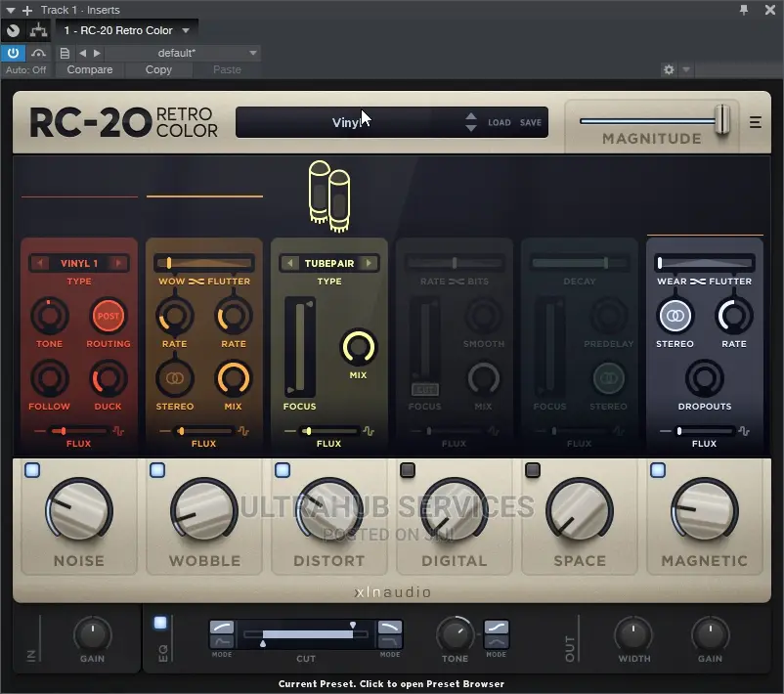Click the DUCK knob

coord(108,378)
